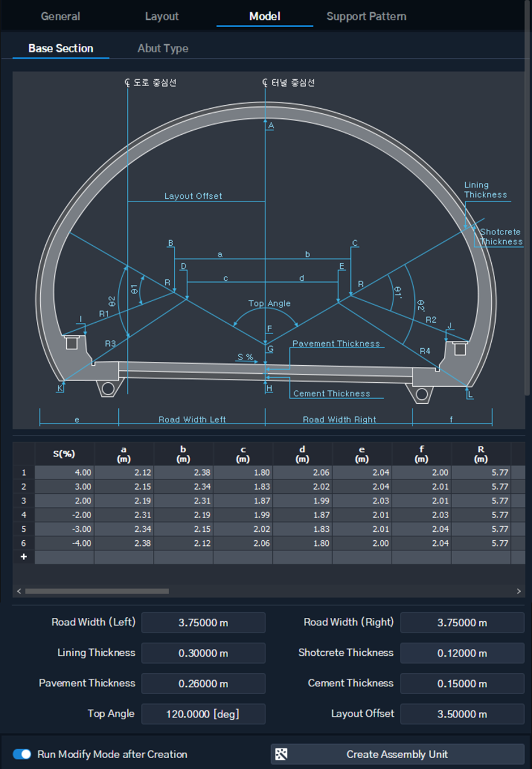Image resolution: width=532 pixels, height=769 pixels.
Task: Click the horizontal scrollbar thumb under table
Action: point(97,591)
